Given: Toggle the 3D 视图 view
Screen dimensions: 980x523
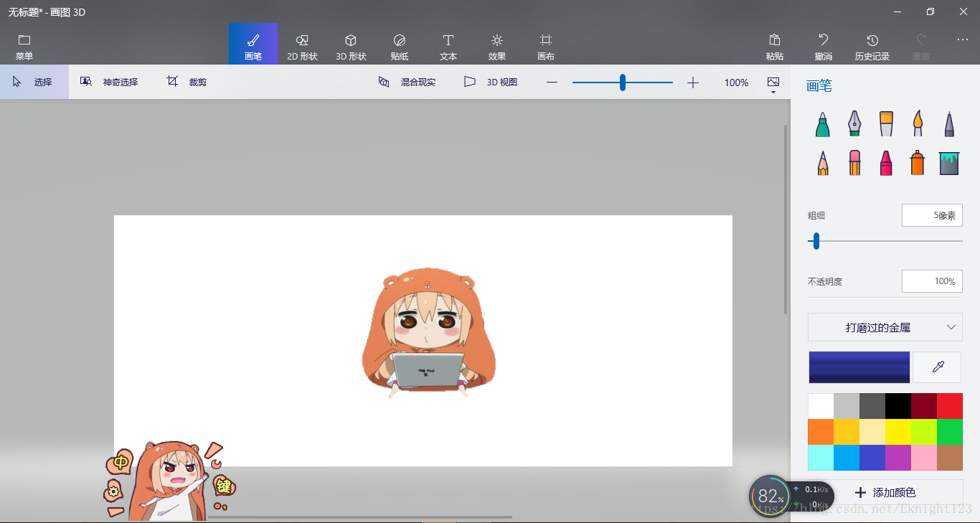Looking at the screenshot, I should [x=491, y=82].
